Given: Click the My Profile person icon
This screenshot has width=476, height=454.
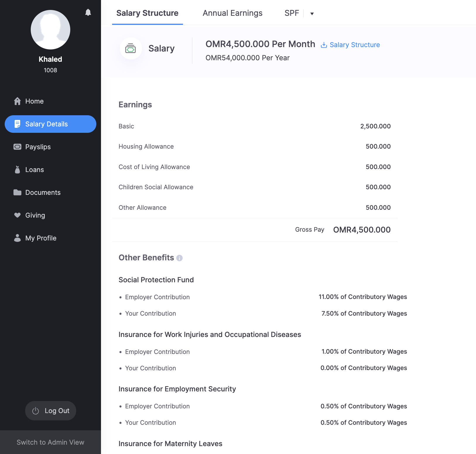Looking at the screenshot, I should click(18, 238).
